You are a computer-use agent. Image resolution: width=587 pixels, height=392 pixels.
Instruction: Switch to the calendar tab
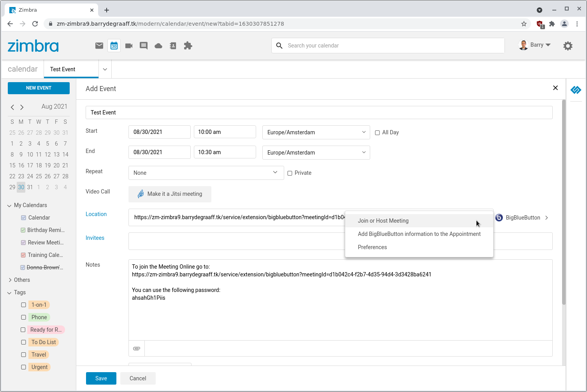pos(23,69)
